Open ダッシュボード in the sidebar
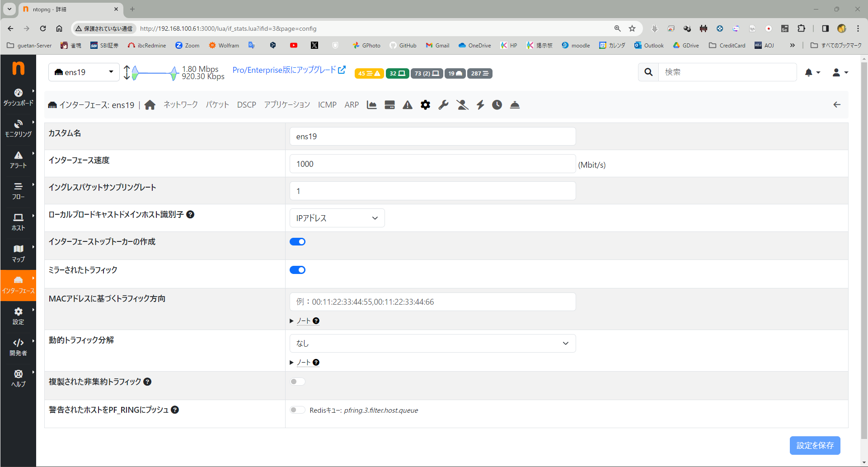The image size is (868, 467). 18,97
